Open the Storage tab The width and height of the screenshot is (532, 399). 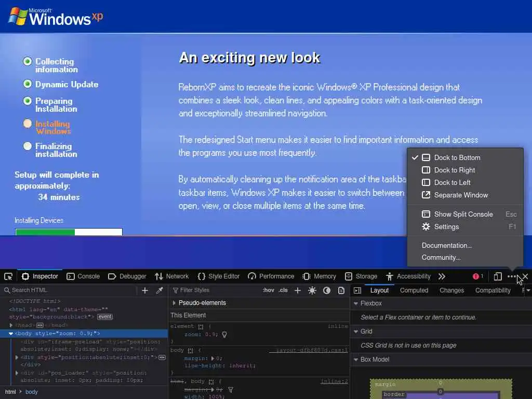click(361, 276)
